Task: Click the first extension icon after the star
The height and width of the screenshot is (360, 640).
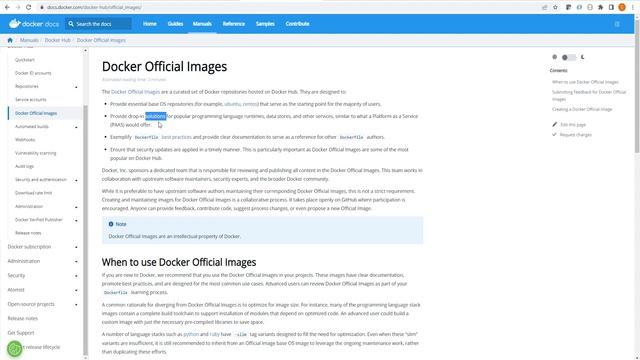Action: point(568,7)
